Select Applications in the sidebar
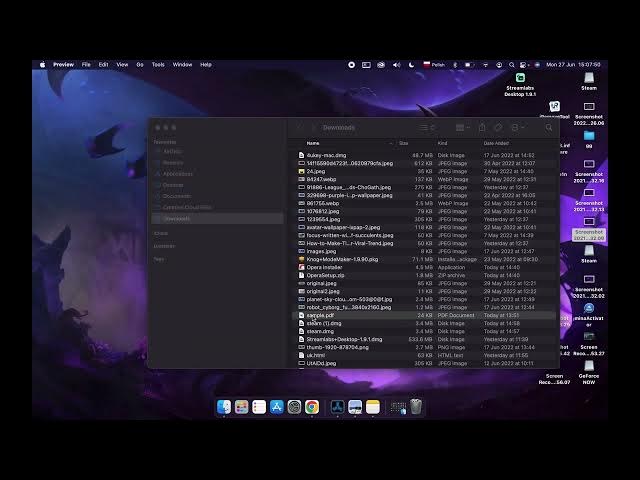 click(x=178, y=174)
